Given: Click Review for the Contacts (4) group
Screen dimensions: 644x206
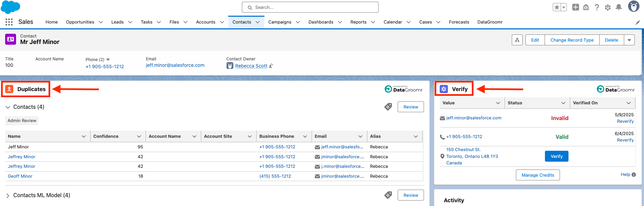Looking at the screenshot, I should click(x=411, y=107).
